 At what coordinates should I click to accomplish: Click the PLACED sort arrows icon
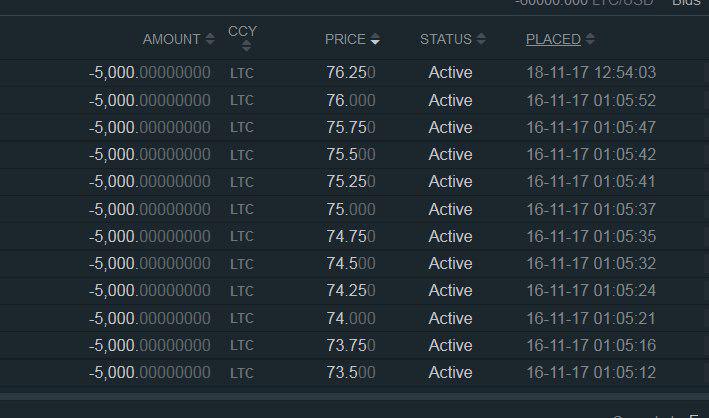pos(590,39)
